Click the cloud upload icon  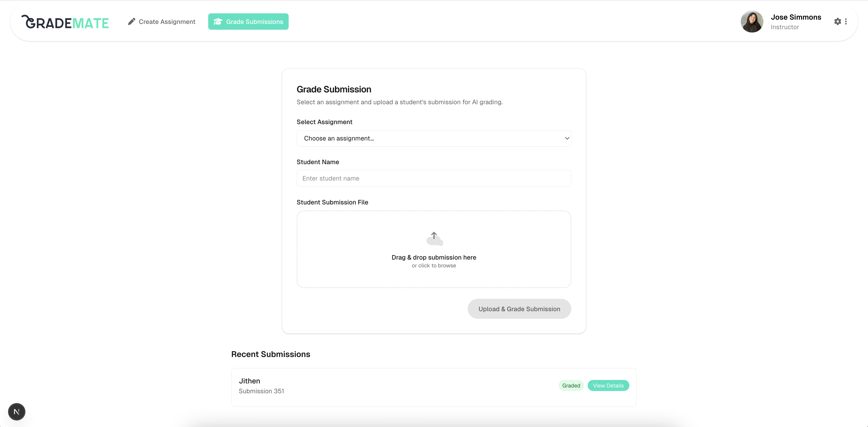tap(434, 238)
